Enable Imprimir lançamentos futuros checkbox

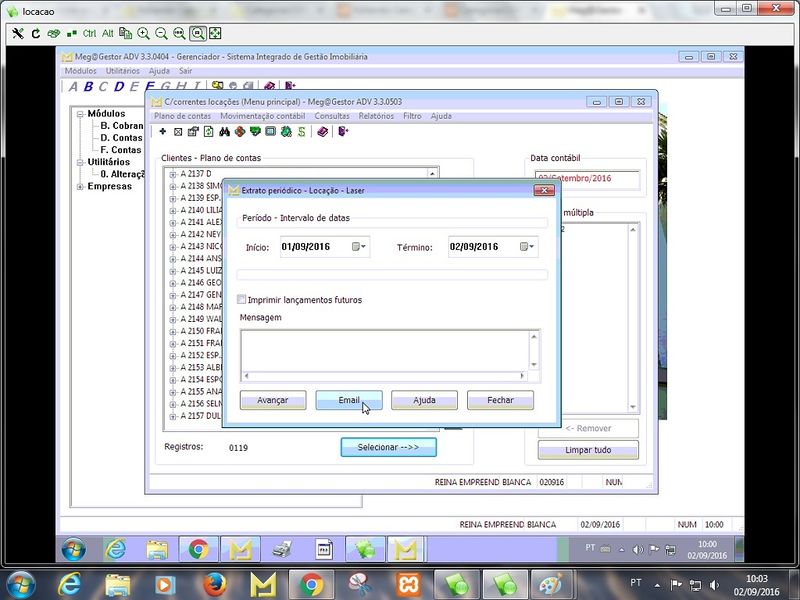[x=242, y=299]
